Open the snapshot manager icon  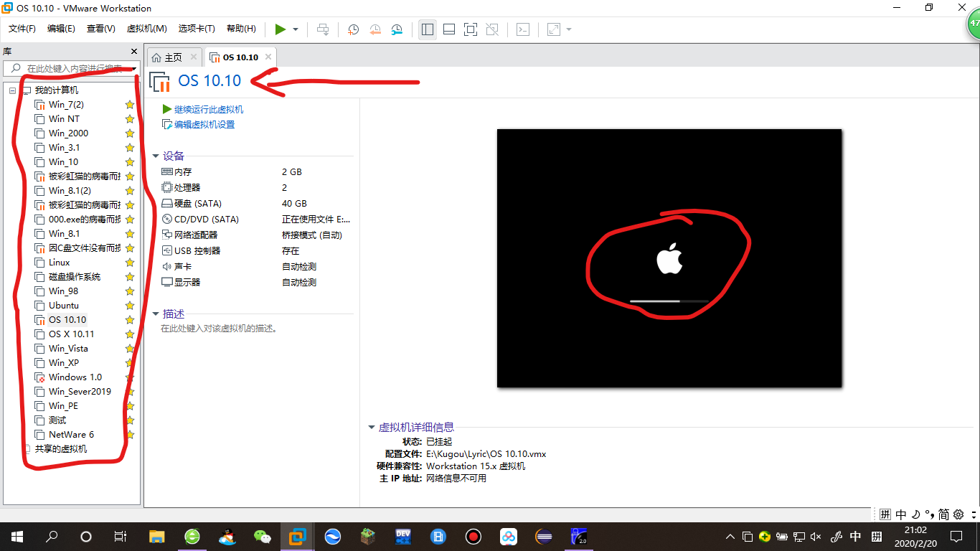[396, 29]
